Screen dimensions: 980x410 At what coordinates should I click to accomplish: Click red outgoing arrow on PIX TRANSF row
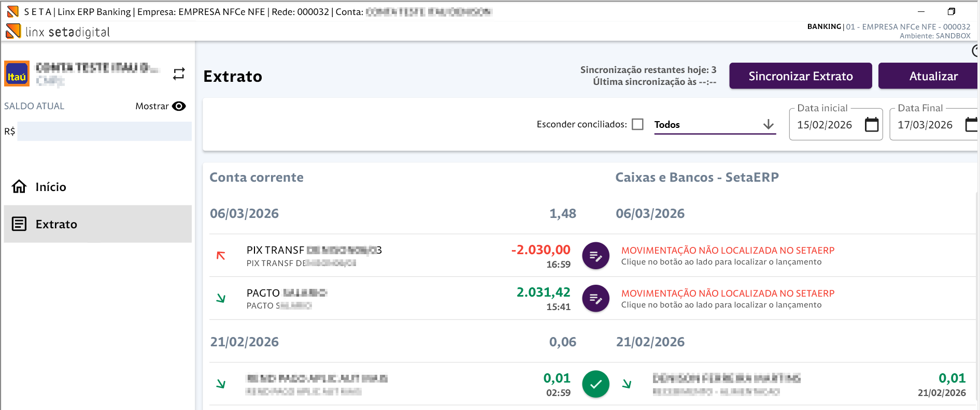pyautogui.click(x=221, y=256)
